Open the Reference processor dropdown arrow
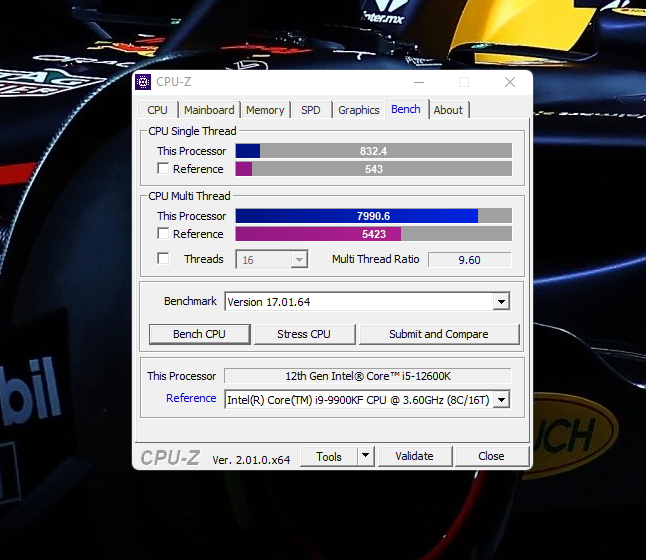This screenshot has height=560, width=646. [501, 400]
